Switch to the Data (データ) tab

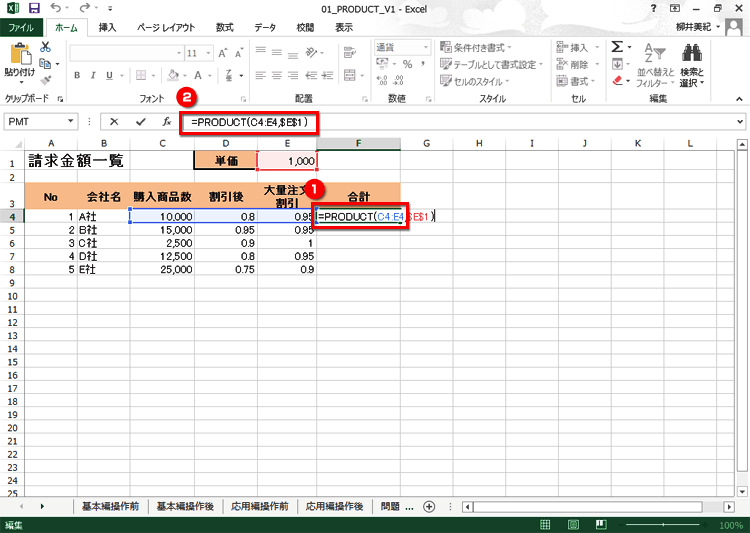tap(265, 27)
